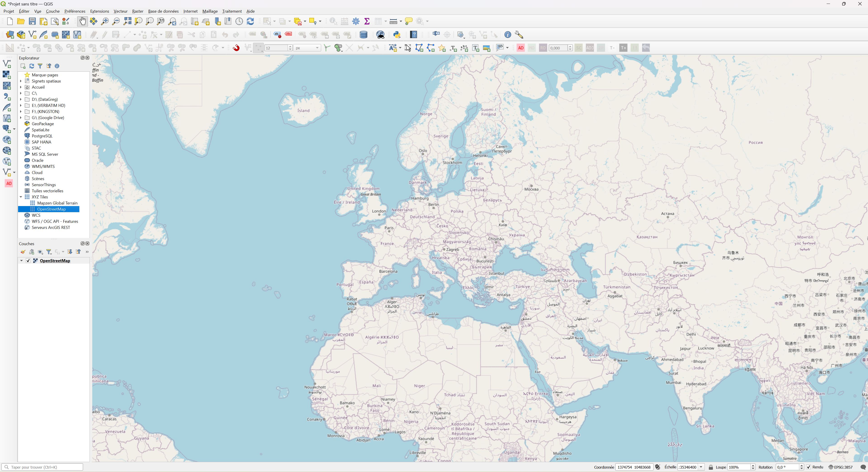Click the Taper pour trouver search box
Image resolution: width=868 pixels, height=472 pixels.
click(x=43, y=467)
